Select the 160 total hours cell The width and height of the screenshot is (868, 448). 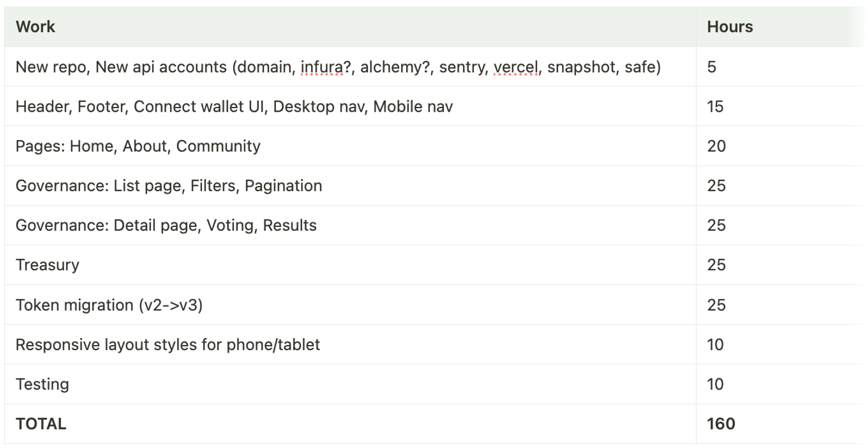782,424
